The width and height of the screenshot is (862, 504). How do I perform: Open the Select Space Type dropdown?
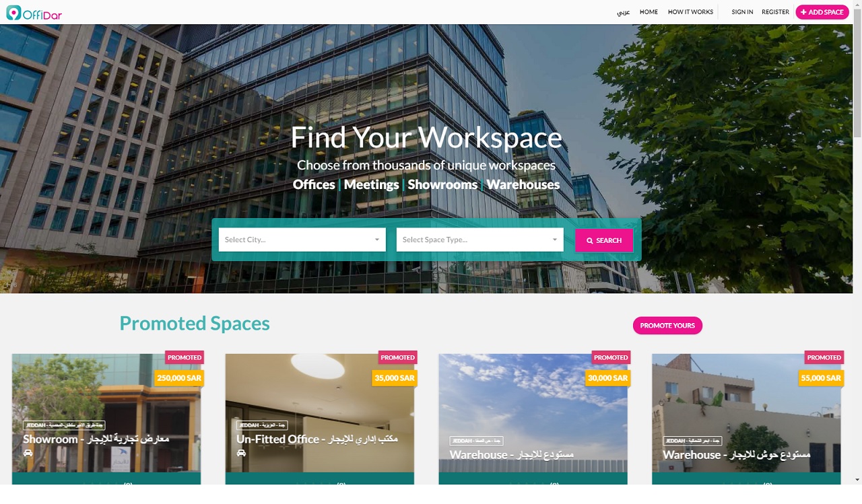480,240
